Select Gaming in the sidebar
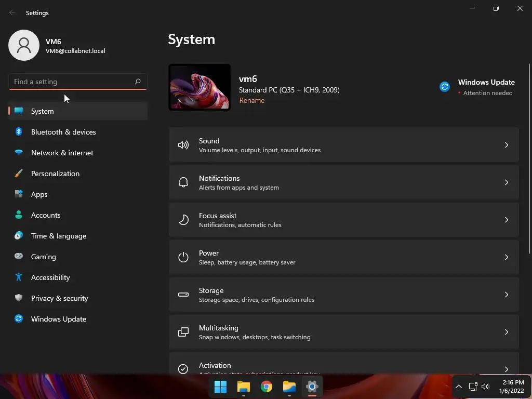 (x=78, y=257)
